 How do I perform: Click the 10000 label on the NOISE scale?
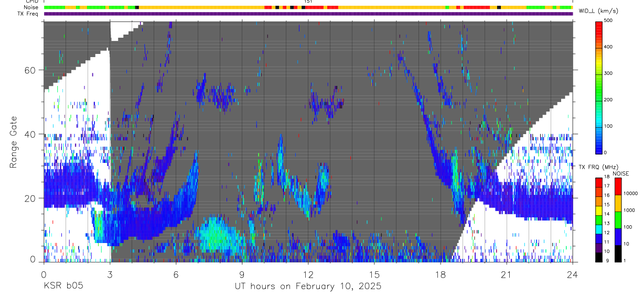pyautogui.click(x=631, y=194)
